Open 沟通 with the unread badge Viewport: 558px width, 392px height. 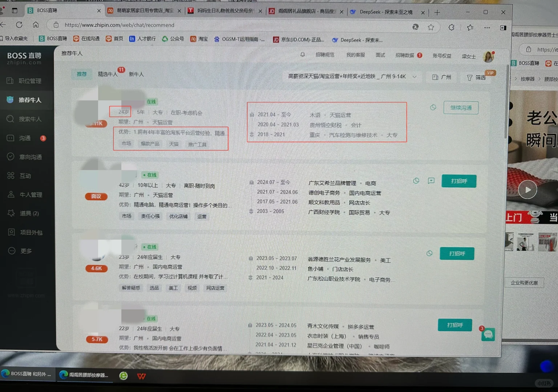[x=25, y=138]
